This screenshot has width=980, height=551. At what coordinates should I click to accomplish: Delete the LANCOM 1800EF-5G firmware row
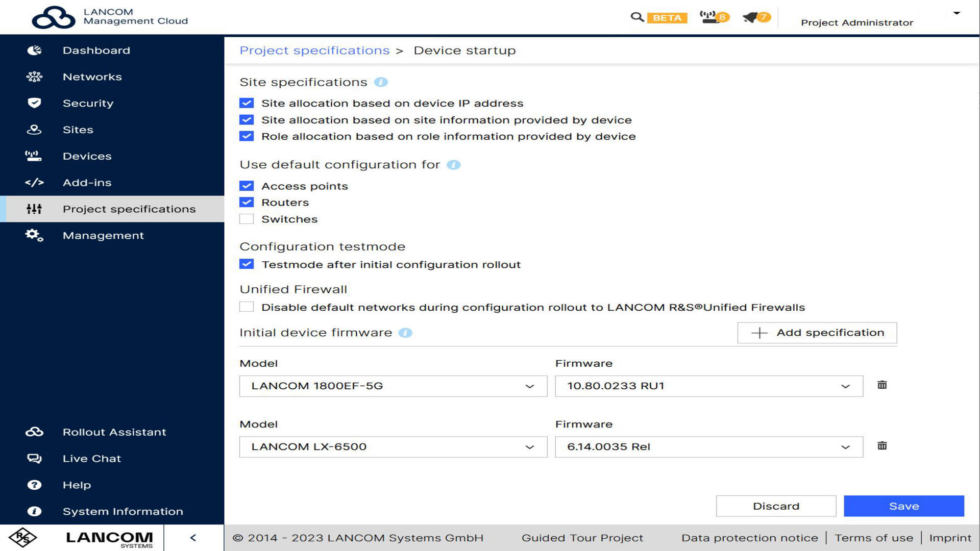[x=881, y=386]
